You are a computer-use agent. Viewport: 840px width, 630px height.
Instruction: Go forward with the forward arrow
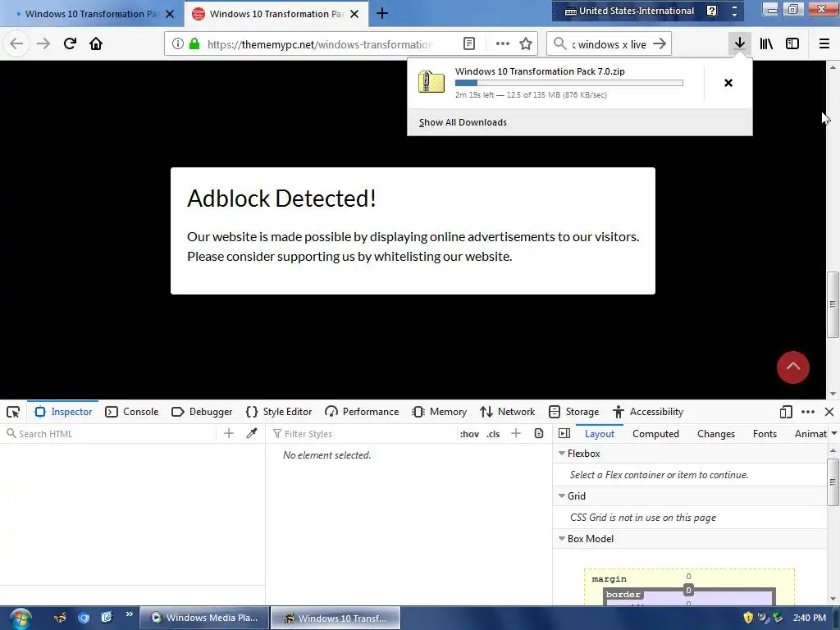(x=43, y=44)
